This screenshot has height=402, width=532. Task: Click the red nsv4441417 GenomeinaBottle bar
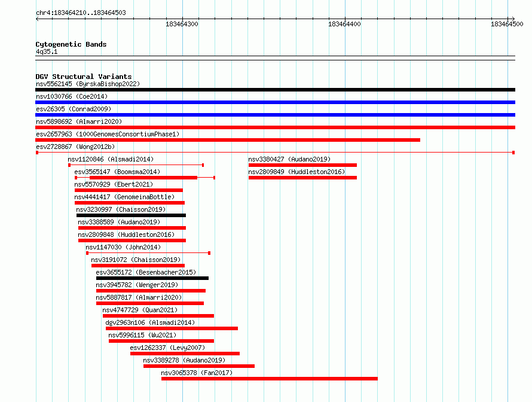pos(130,203)
